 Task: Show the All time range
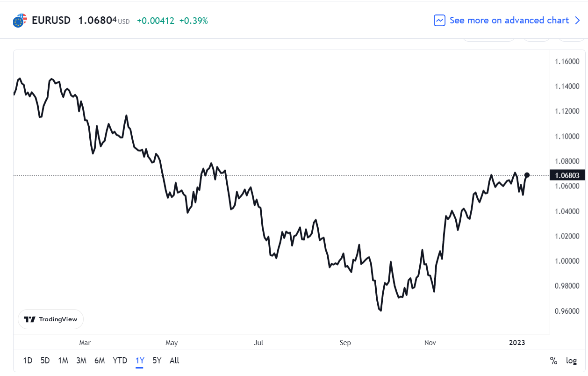(174, 361)
